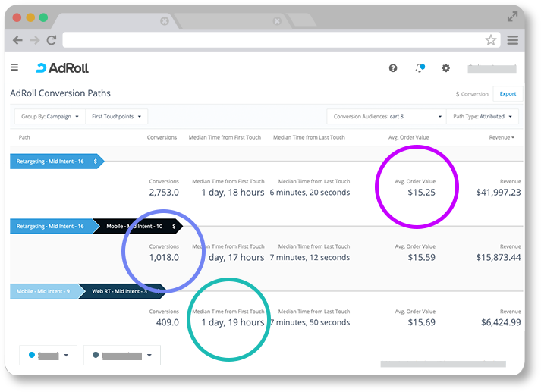This screenshot has height=392, width=541.
Task: Open the Conversion Audiences: cart 8 dropdown
Action: 386,117
